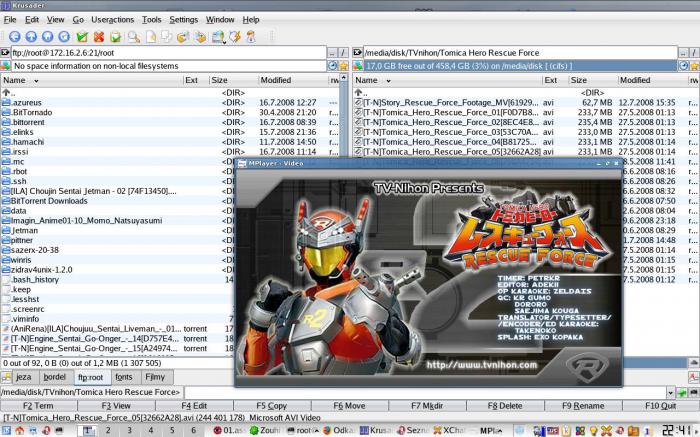The width and height of the screenshot is (700, 437).
Task: Click right panel media button beside free-space label
Action: pyautogui.click(x=358, y=66)
